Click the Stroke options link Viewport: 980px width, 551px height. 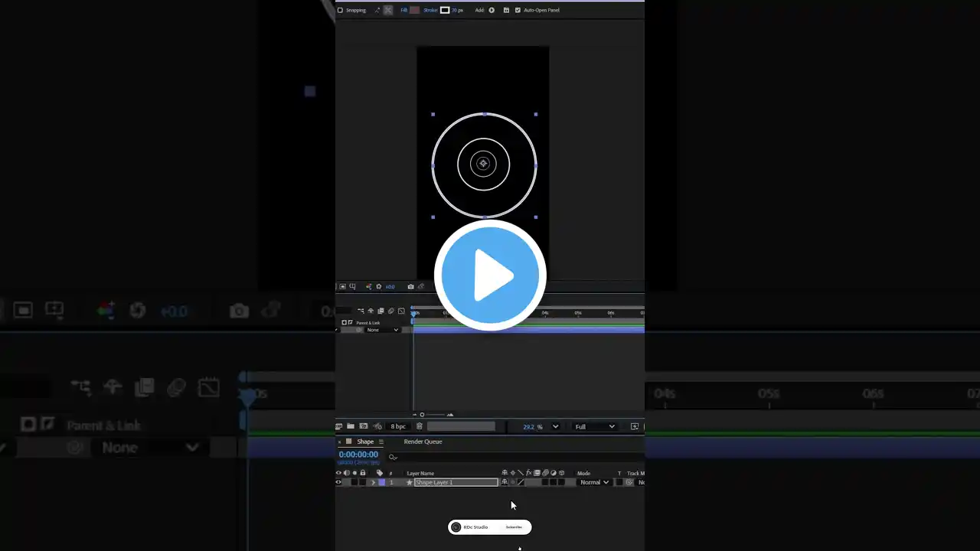pyautogui.click(x=430, y=10)
